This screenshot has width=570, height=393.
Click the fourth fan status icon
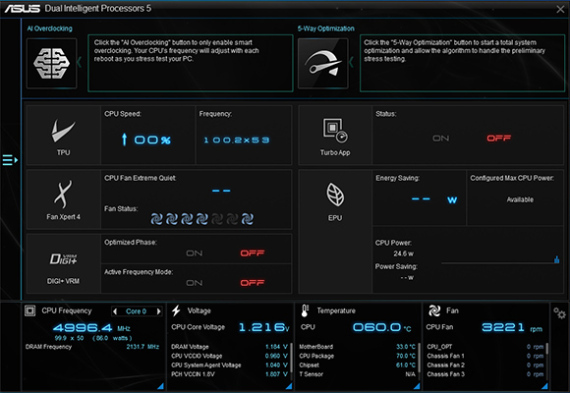click(x=202, y=219)
